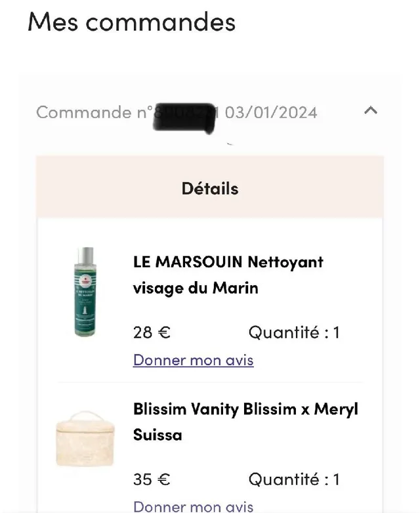
Task: Open the green Le Marsouin bottle image
Action: (x=85, y=292)
